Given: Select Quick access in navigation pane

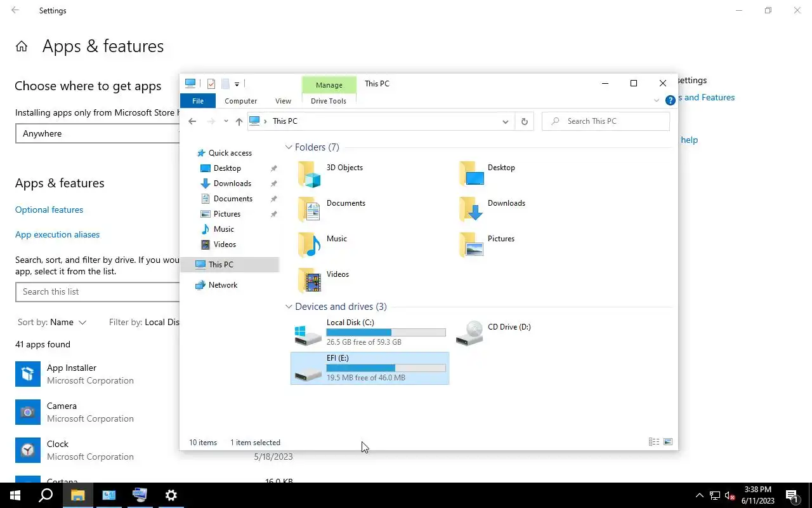Looking at the screenshot, I should (x=230, y=153).
